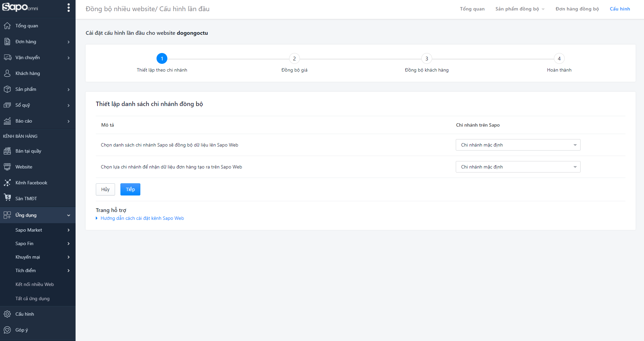Expand the Sapo Fin submenu arrow

[68, 244]
